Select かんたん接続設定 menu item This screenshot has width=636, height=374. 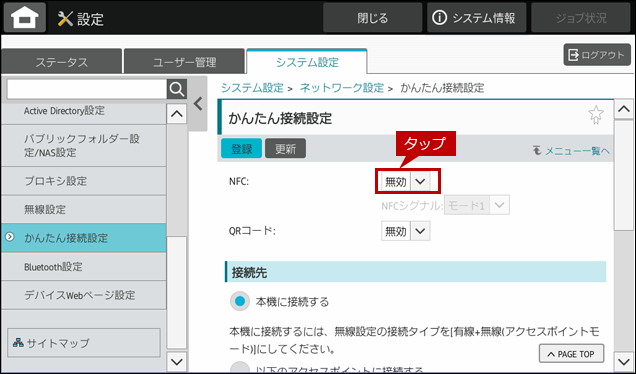(x=84, y=238)
